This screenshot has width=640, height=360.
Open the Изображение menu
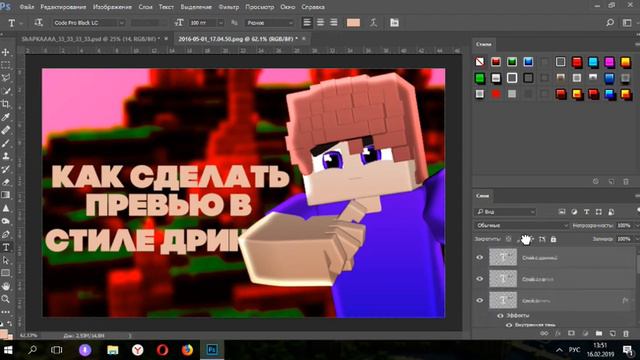coord(112,7)
